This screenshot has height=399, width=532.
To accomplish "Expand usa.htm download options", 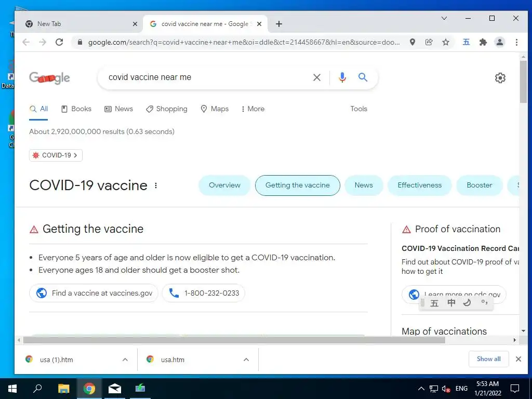I will coord(246,360).
